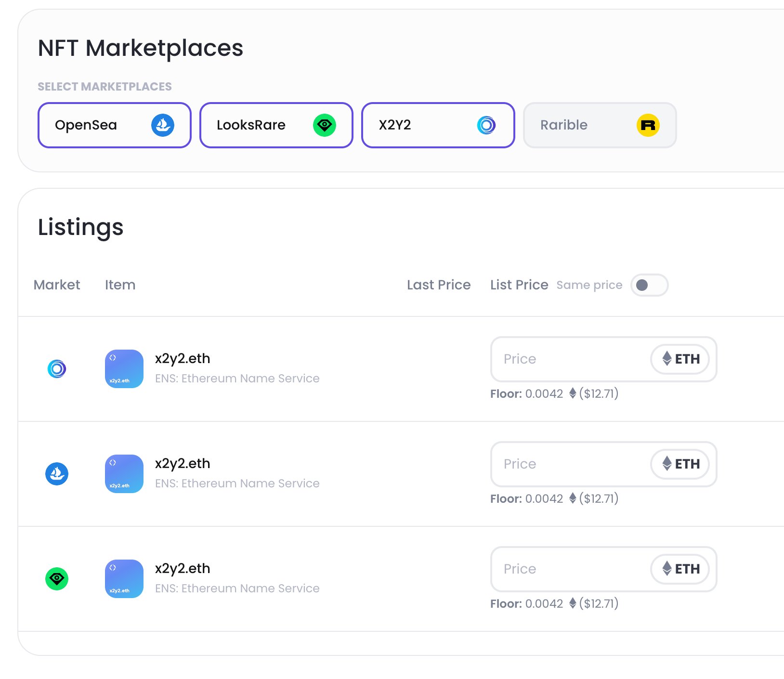
Task: Select the Rarible marketplace button
Action: pos(600,125)
